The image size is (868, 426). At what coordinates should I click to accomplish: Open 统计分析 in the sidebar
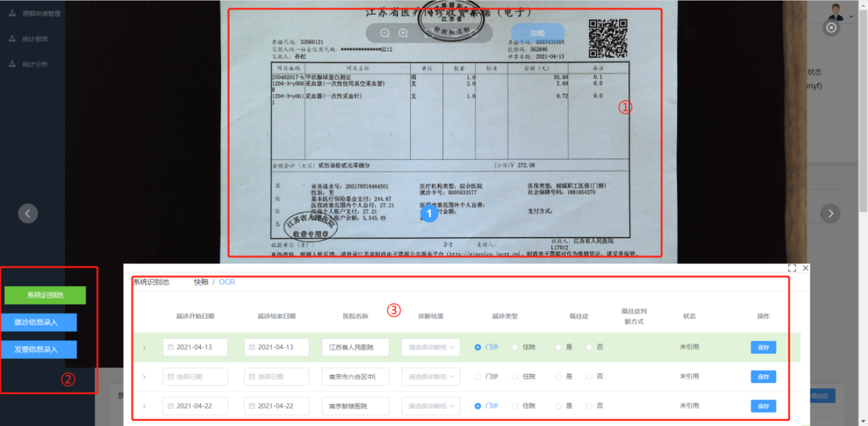pyautogui.click(x=35, y=64)
